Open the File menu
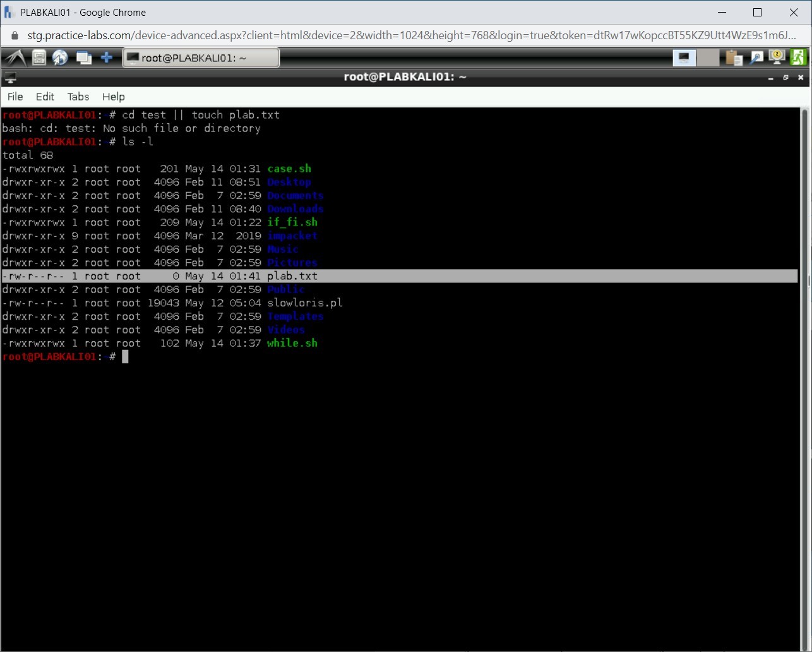 (15, 97)
